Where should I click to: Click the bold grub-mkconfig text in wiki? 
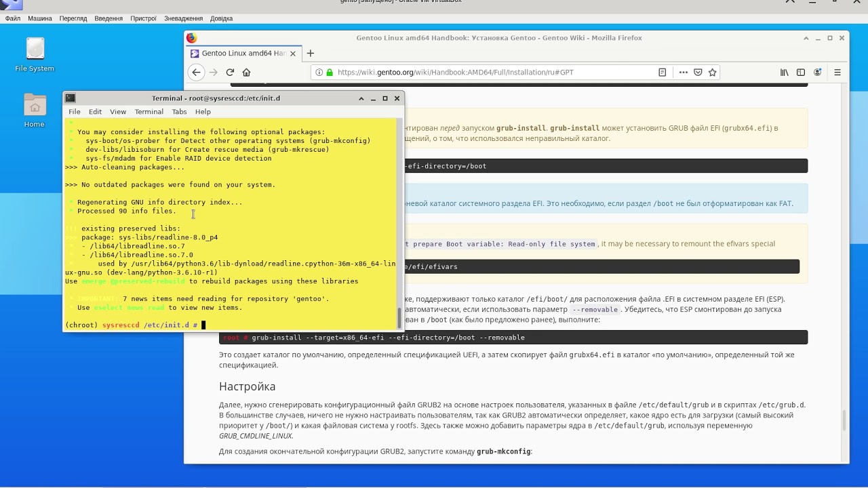pos(503,451)
